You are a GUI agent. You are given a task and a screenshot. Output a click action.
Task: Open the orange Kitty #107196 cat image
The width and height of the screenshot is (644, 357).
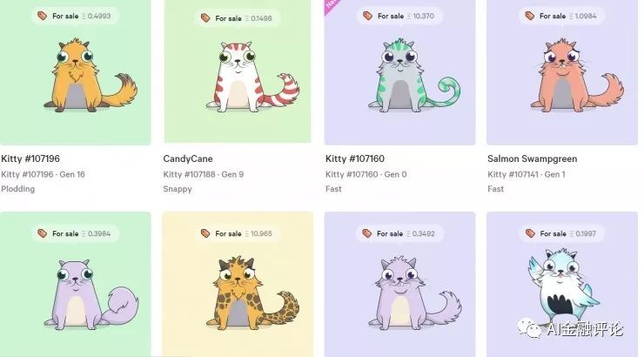coord(75,72)
